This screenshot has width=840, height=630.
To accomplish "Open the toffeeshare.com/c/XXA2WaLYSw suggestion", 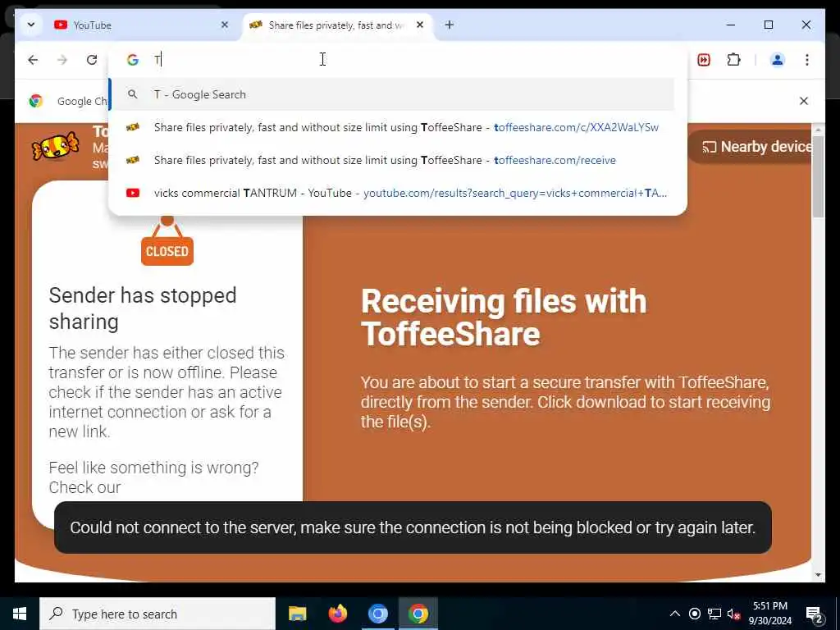I will click(391, 127).
